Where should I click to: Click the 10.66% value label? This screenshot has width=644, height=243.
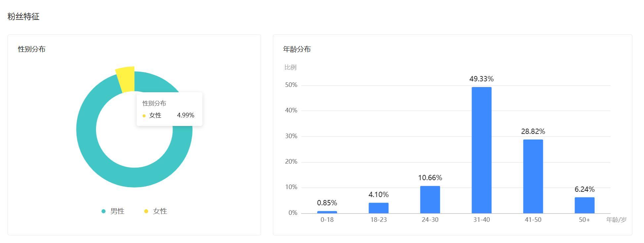point(430,178)
